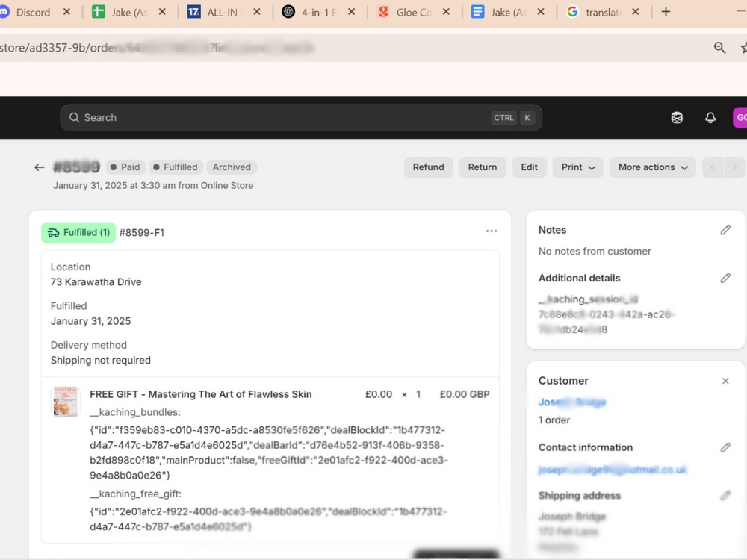Screen dimensions: 747x560
Task: Click the FREE GIFT product thumbnail
Action: point(66,402)
